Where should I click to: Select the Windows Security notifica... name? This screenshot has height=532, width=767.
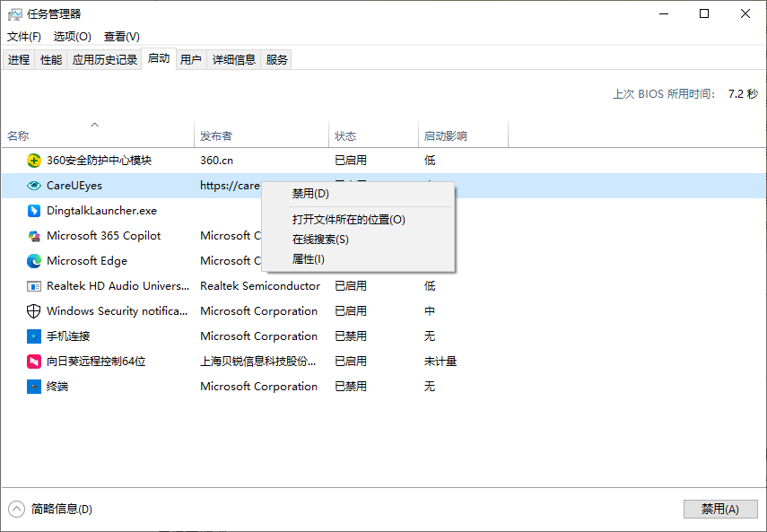[x=117, y=311]
